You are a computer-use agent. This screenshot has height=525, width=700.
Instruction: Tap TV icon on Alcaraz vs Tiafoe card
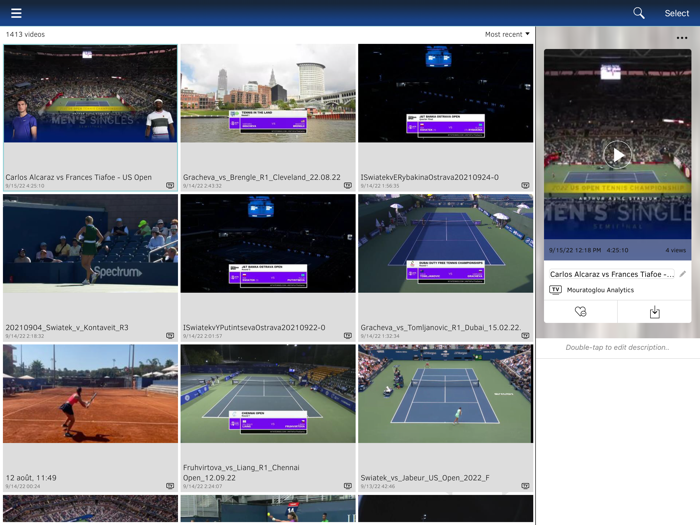pos(170,185)
